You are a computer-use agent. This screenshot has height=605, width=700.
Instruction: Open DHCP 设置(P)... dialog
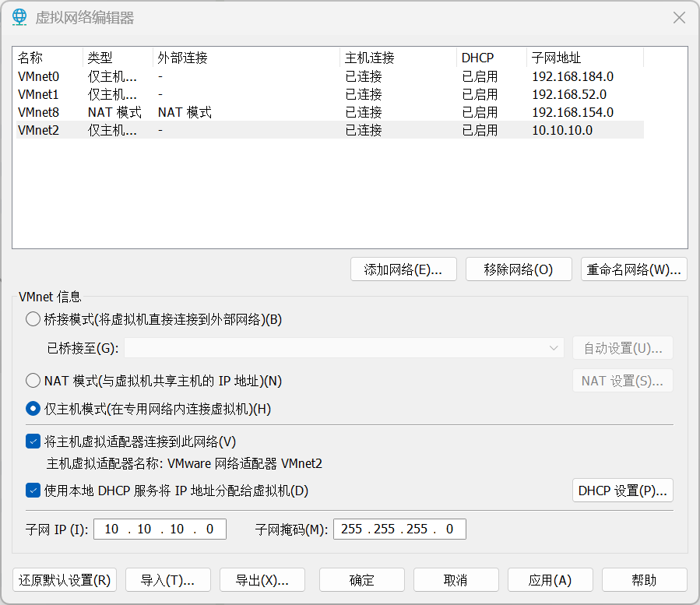pos(623,491)
